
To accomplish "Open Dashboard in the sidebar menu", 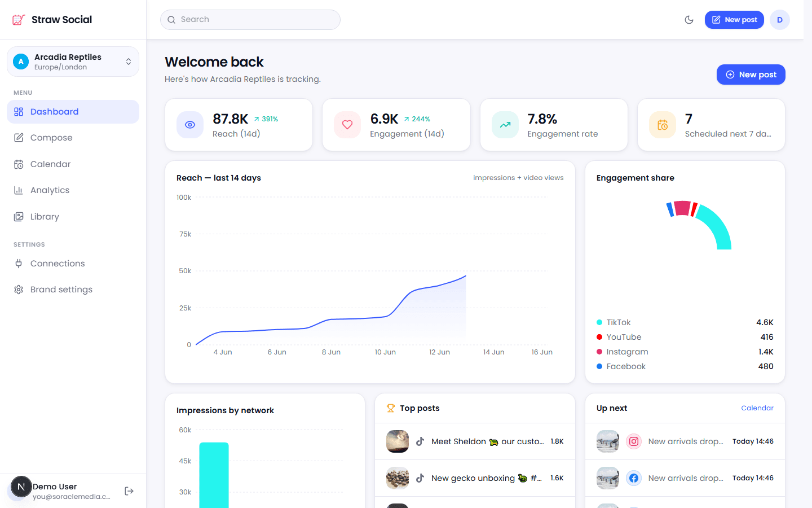I will click(x=73, y=112).
